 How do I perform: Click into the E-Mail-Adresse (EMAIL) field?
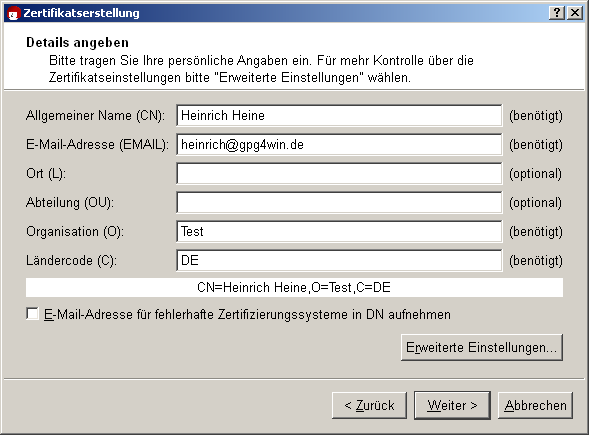tap(339, 144)
